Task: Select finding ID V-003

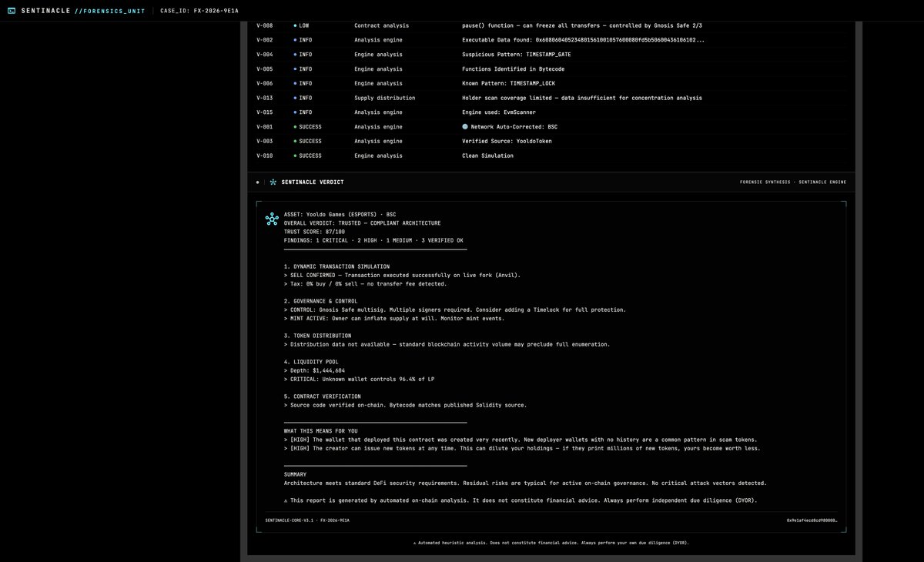Action: pos(264,141)
